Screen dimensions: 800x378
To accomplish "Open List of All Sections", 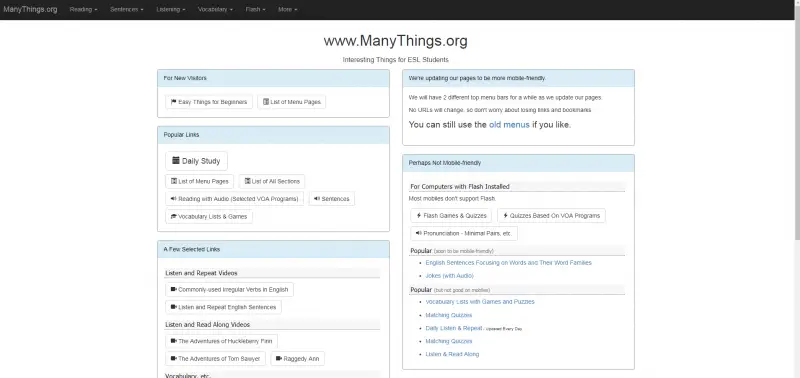I will click(x=272, y=182).
